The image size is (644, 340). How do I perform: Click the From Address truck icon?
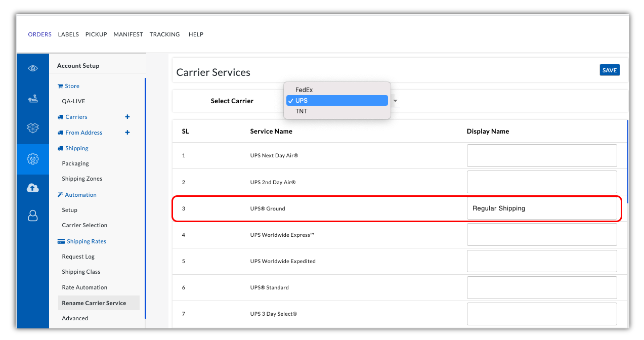pyautogui.click(x=60, y=133)
